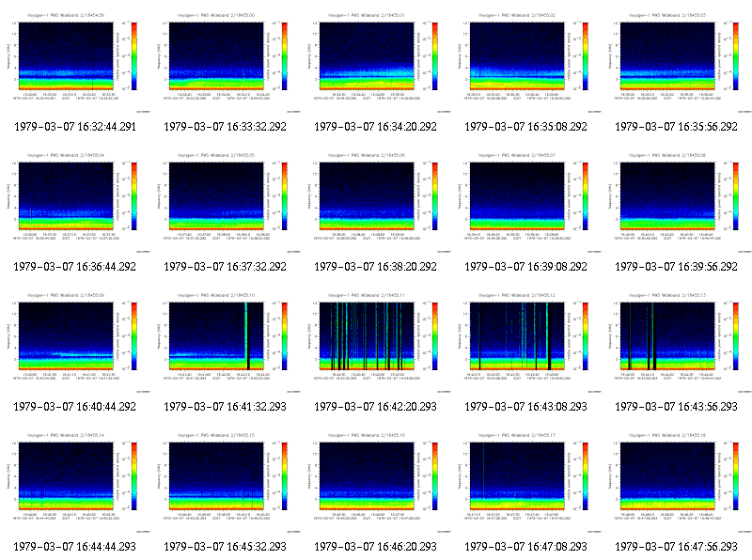Click timestamp text 1979-03-07 16:35:56.292

coord(676,127)
